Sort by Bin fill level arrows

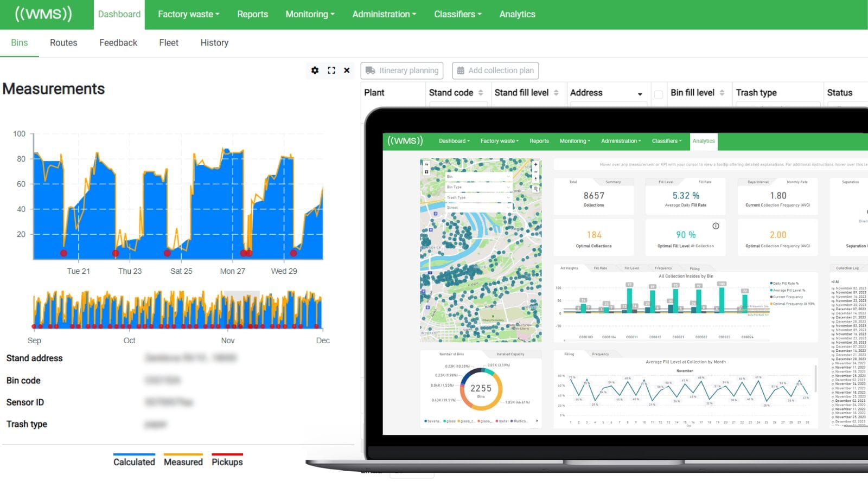[x=722, y=93]
